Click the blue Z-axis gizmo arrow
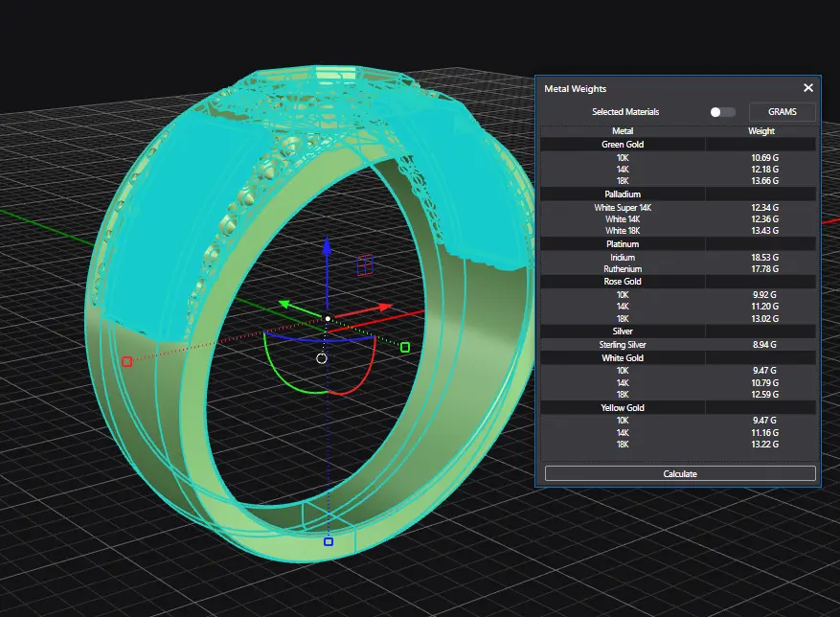 327,249
